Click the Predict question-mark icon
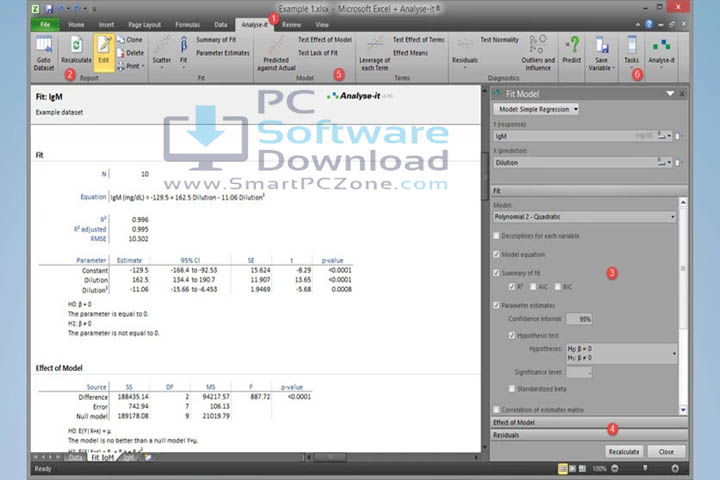720x480 pixels. coord(572,50)
